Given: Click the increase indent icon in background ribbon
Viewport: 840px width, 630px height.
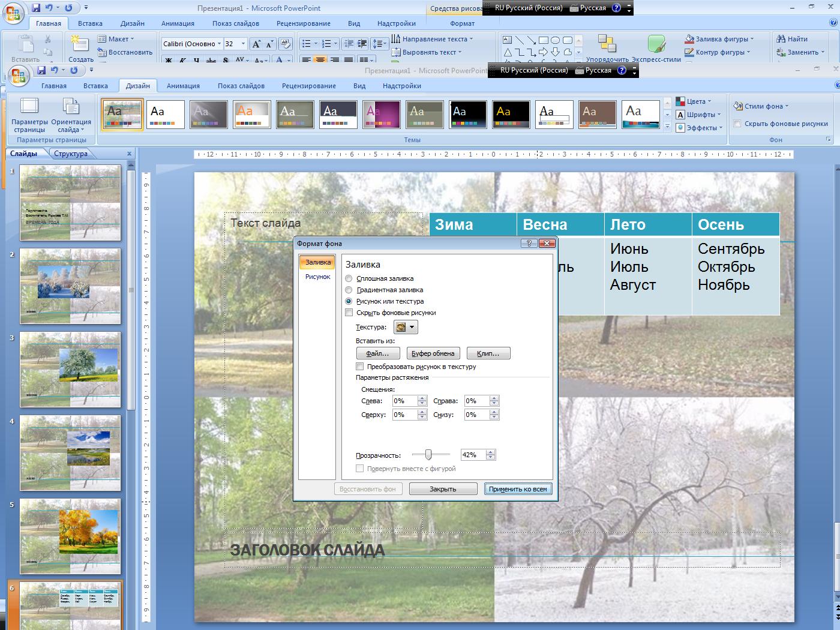Looking at the screenshot, I should [362, 44].
